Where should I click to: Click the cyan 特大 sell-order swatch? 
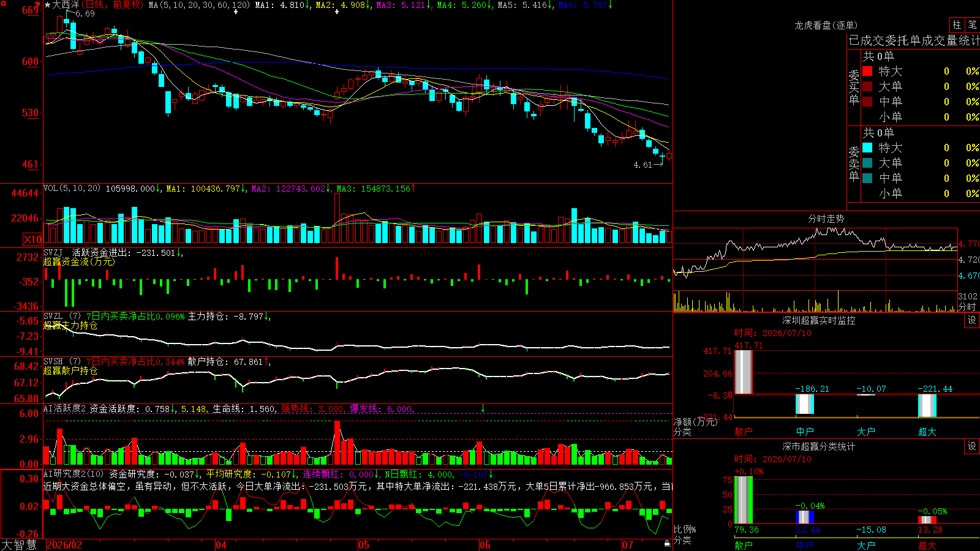(x=867, y=148)
